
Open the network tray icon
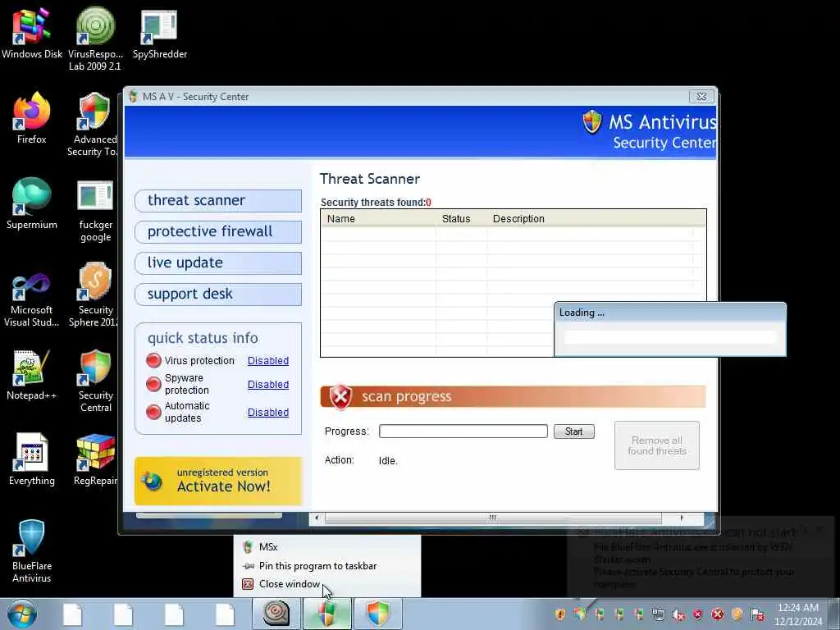pyautogui.click(x=659, y=614)
